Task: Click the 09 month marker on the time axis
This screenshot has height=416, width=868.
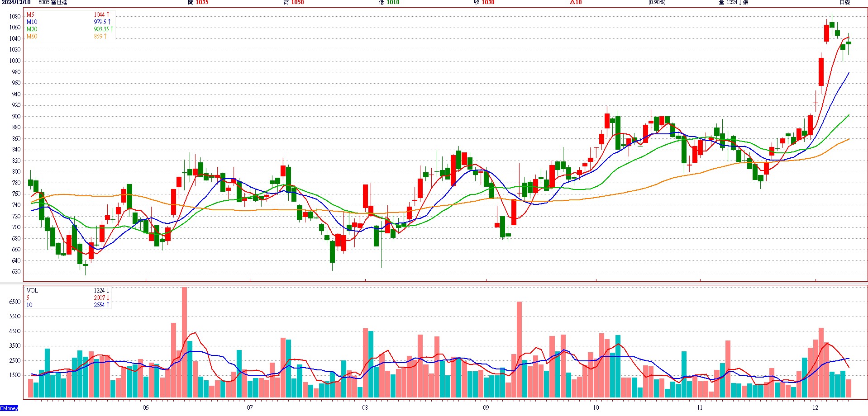Action: click(486, 407)
